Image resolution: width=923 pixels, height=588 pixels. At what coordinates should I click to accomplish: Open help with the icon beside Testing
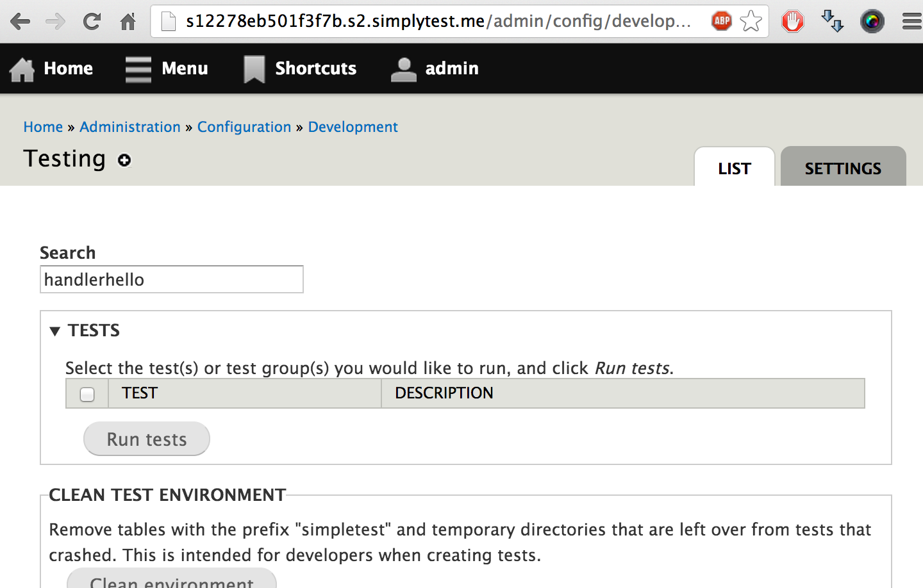click(x=124, y=161)
